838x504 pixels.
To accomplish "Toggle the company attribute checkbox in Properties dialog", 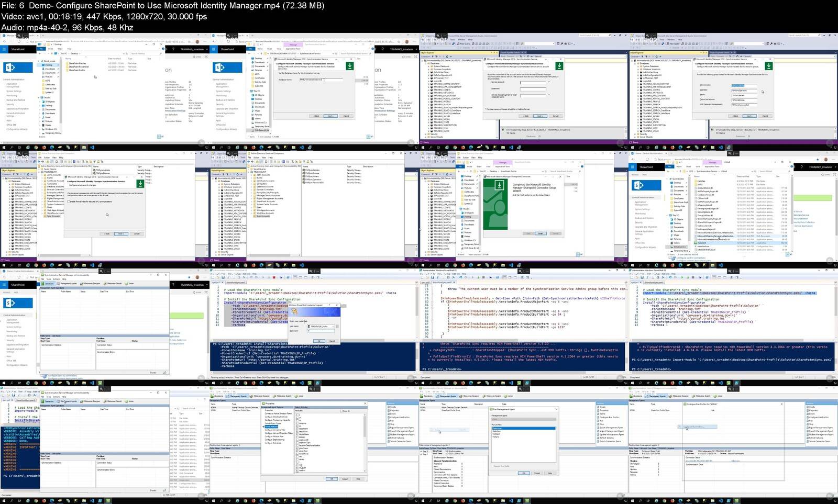I will pos(298,423).
